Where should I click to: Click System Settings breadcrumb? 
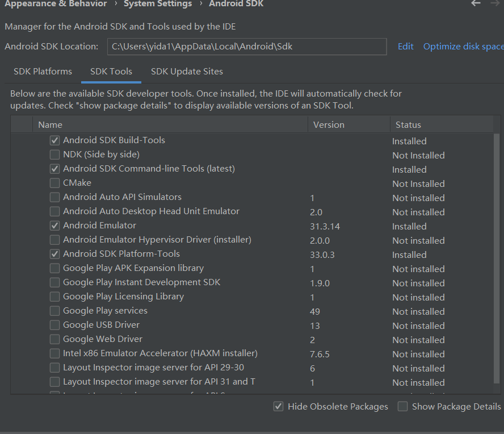pyautogui.click(x=158, y=3)
